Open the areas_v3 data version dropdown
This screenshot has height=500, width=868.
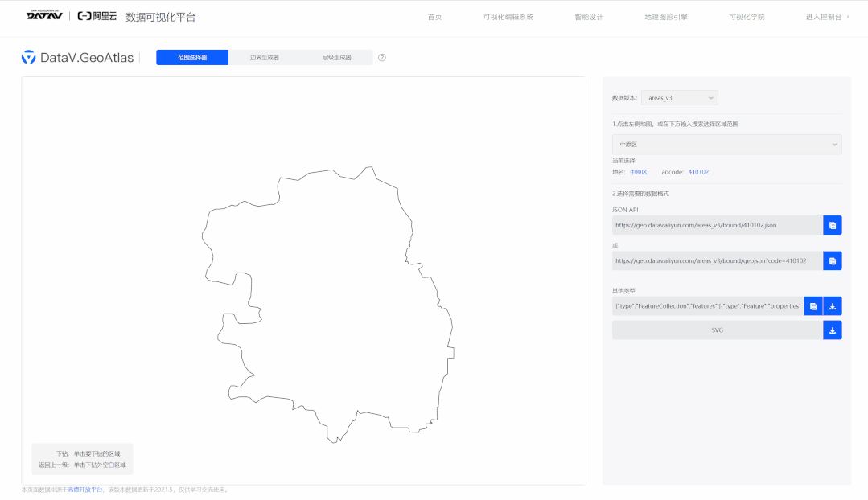pos(679,96)
